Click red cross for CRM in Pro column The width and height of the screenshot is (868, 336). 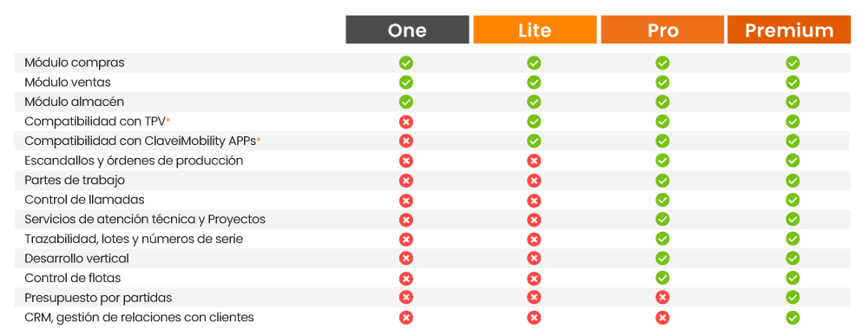662,318
